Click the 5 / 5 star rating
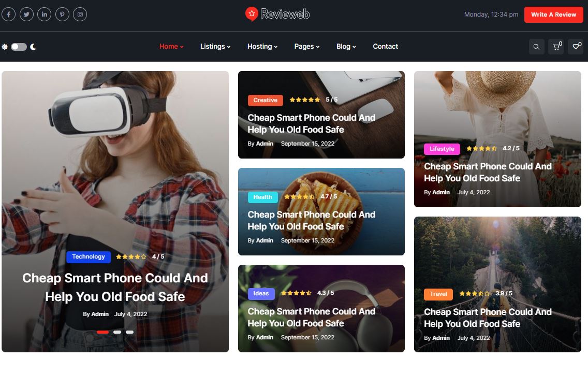 pyautogui.click(x=314, y=100)
